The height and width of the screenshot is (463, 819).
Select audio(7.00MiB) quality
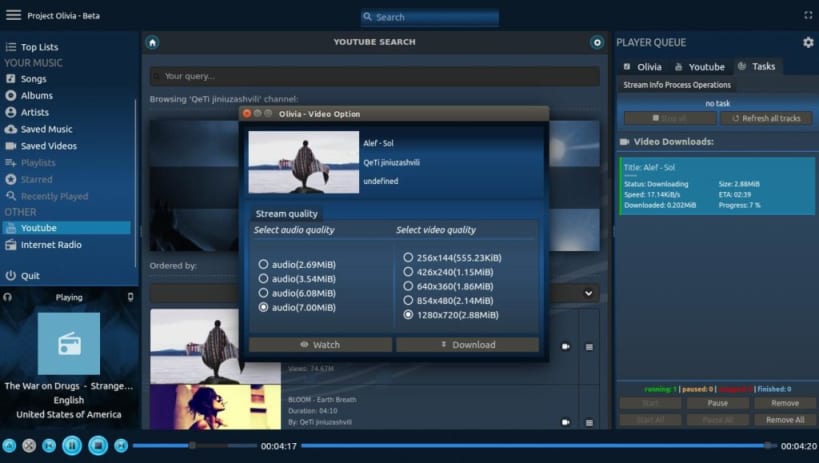(297, 307)
